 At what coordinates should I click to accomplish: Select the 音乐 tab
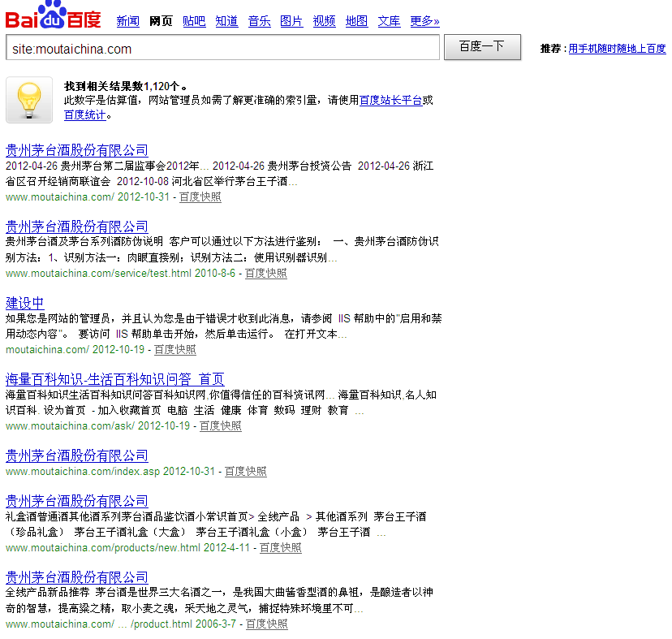[x=259, y=21]
